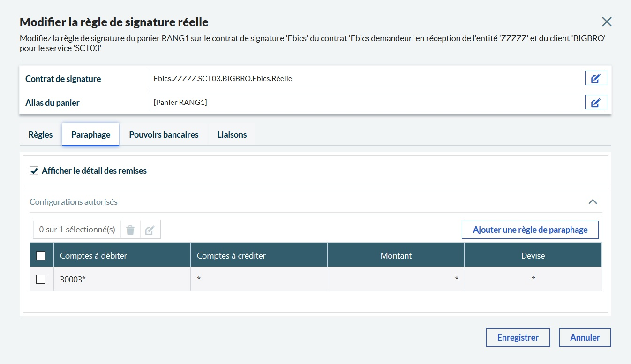
Task: Click edit icon beside Alias du panier
Action: pos(595,102)
